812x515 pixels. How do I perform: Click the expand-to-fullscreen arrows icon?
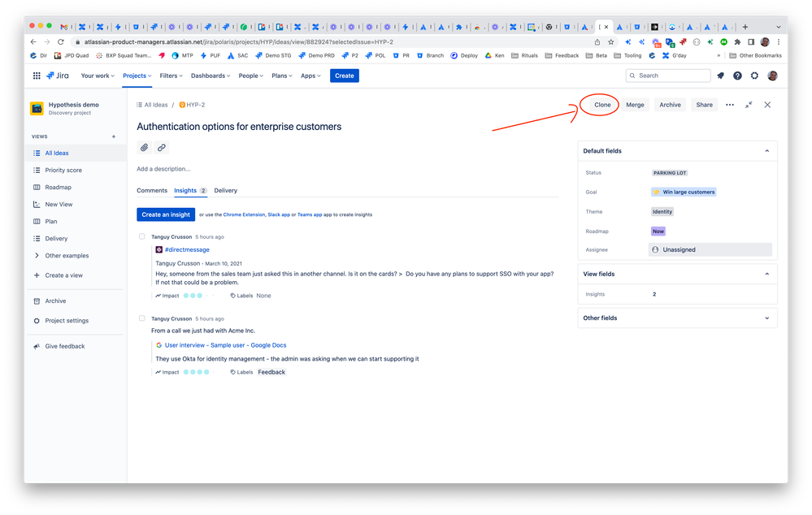pos(749,104)
